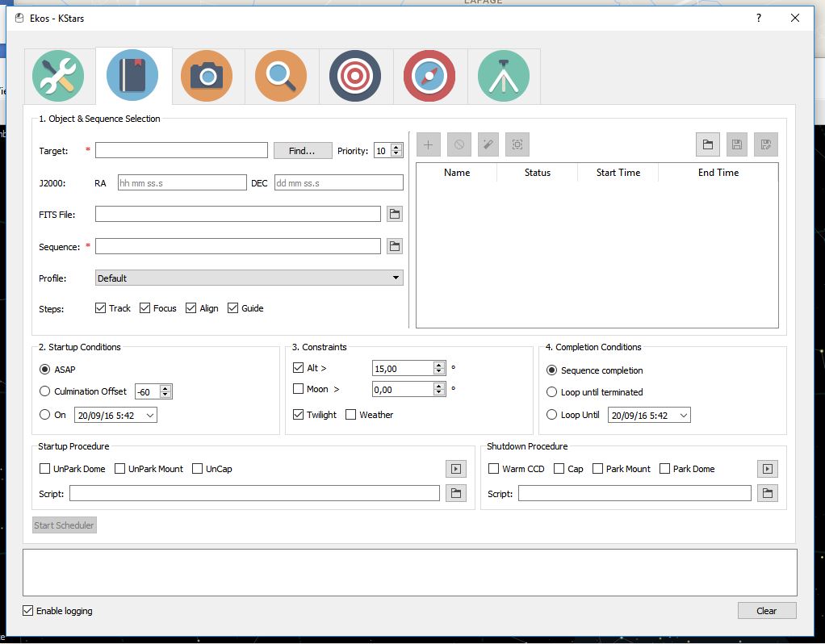Click the Start Scheduler button
This screenshot has height=644, width=825.
tap(65, 525)
